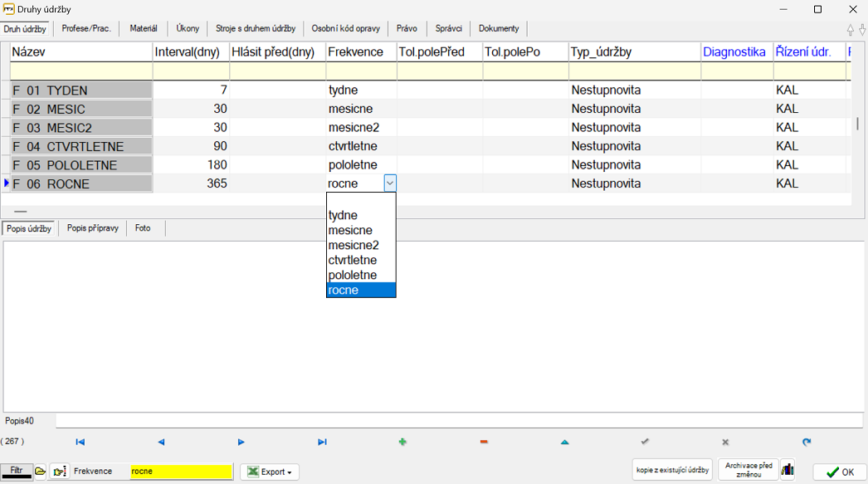
Task: Click the books icon next to Archivace
Action: pos(788,470)
